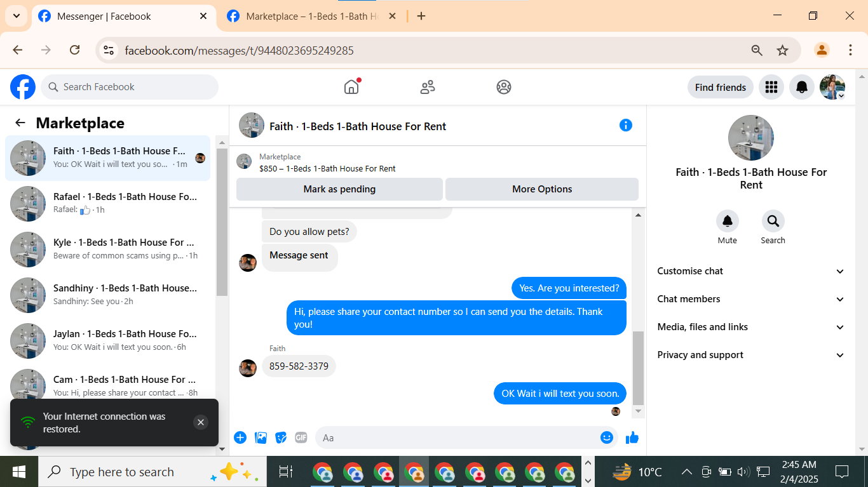The width and height of the screenshot is (868, 487).
Task: Dismiss the Internet connection restored notice
Action: pos(201,422)
